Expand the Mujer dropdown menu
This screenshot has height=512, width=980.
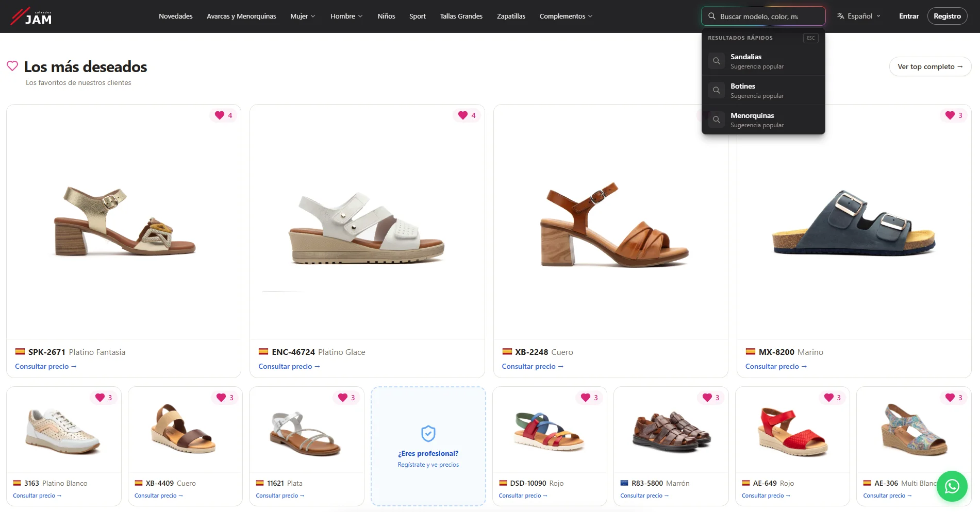[303, 16]
